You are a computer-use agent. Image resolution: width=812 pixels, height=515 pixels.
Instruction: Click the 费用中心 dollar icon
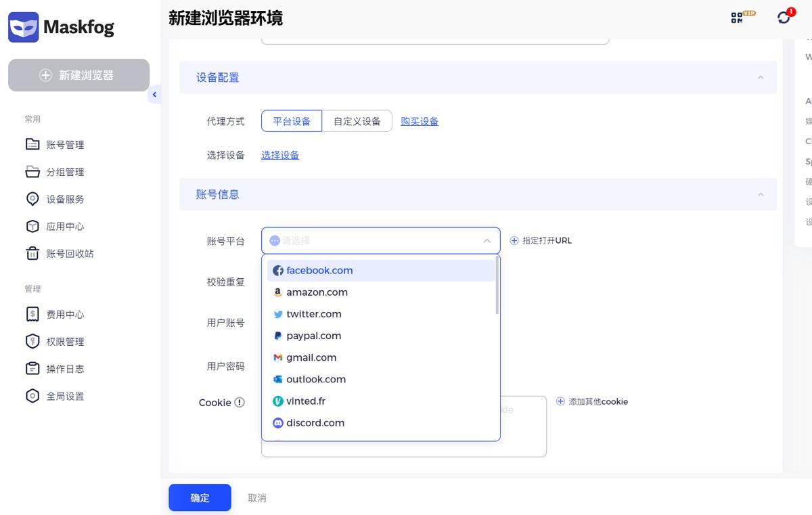click(x=32, y=314)
